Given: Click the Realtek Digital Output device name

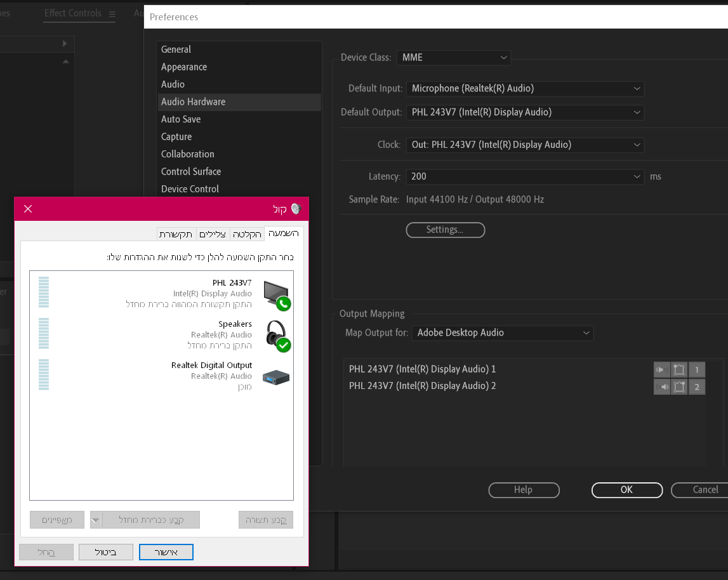Looking at the screenshot, I should tap(211, 366).
